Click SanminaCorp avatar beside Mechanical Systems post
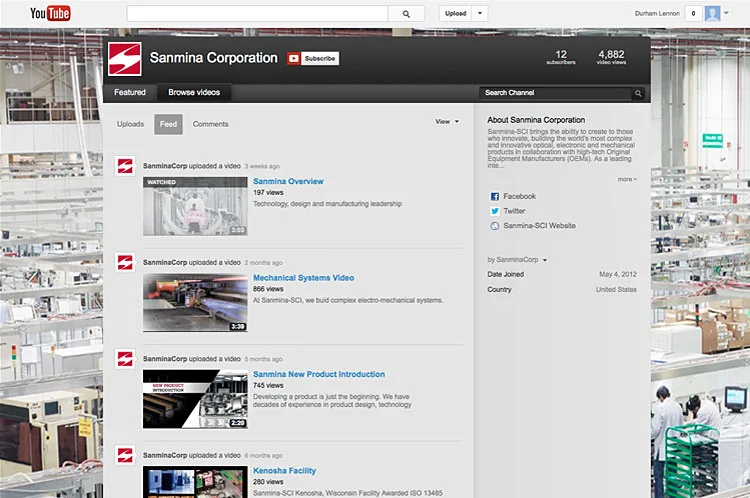The width and height of the screenshot is (750, 498). [x=125, y=263]
